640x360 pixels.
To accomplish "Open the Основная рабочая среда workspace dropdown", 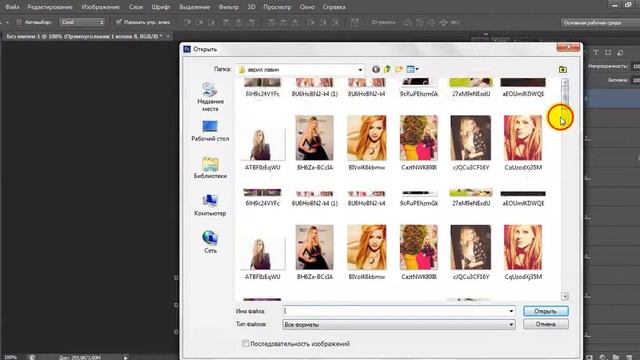I will (x=600, y=23).
